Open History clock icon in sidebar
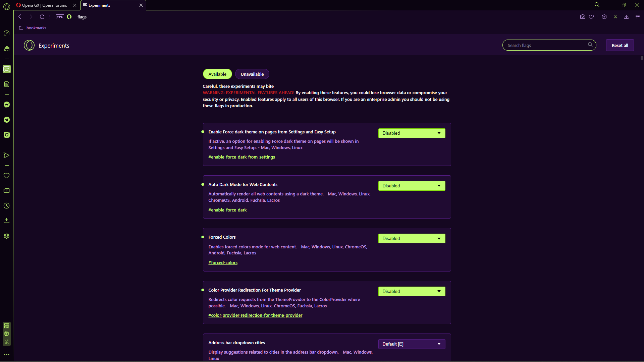Screen dimensions: 644x362 (x=6, y=206)
